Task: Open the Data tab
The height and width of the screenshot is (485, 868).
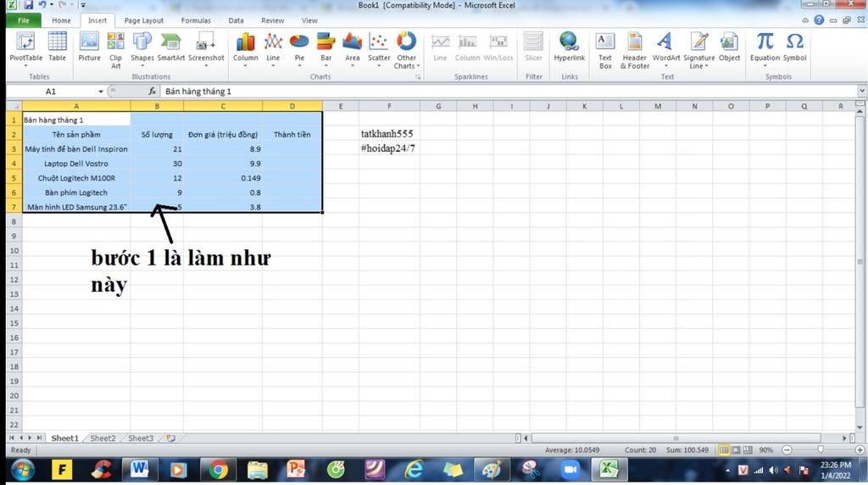Action: [236, 20]
